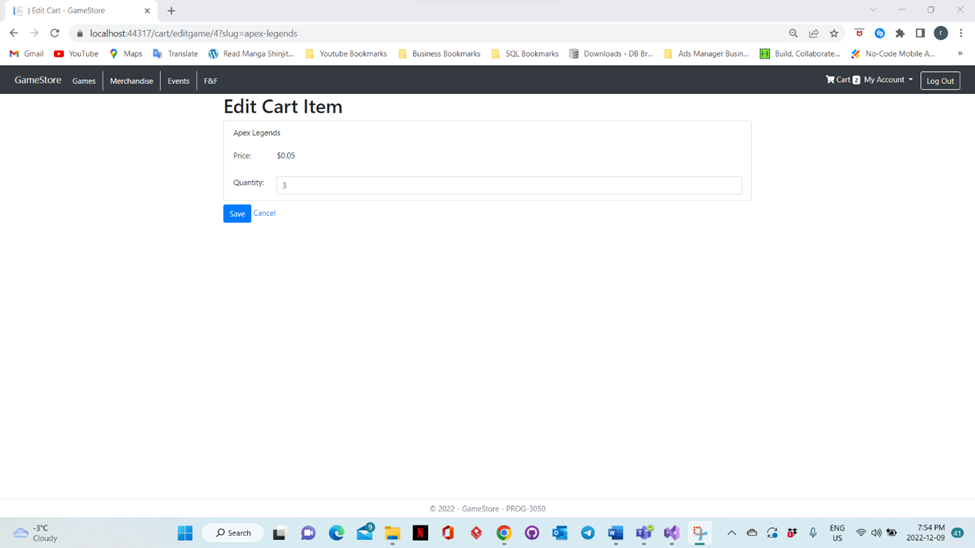Open the Events nav item
975x548 pixels.
(178, 81)
